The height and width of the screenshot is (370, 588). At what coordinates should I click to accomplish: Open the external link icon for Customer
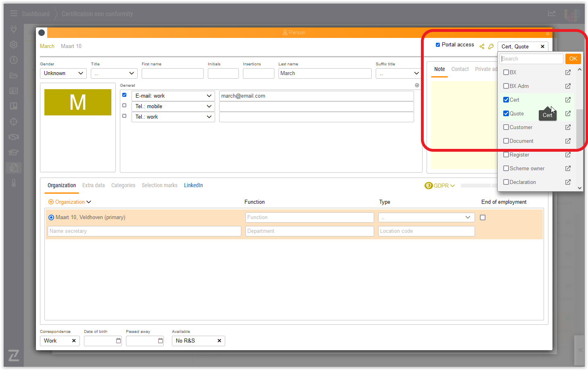(568, 127)
